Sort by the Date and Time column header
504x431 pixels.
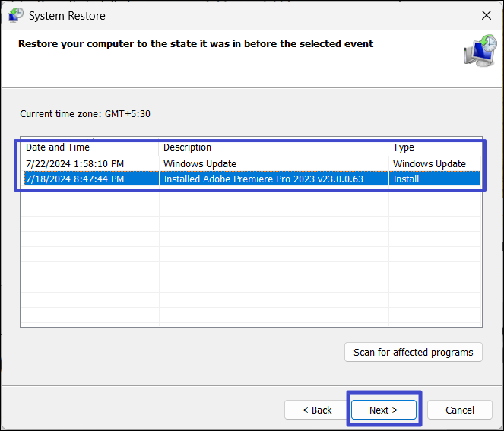coord(58,147)
